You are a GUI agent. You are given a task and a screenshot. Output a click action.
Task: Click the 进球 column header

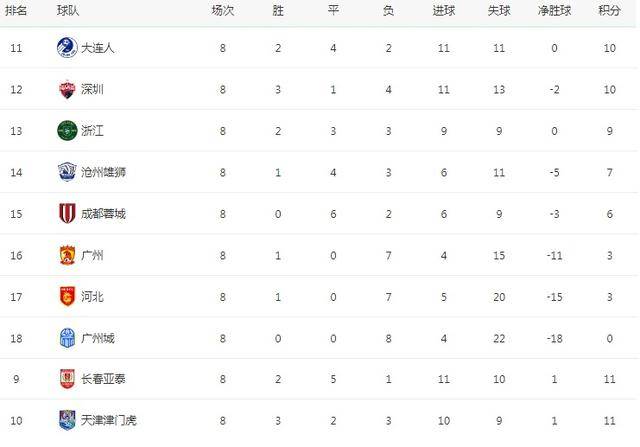[x=444, y=11]
